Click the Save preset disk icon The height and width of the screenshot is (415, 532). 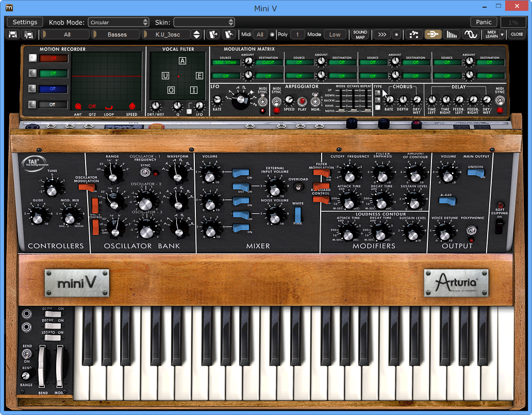13,34
